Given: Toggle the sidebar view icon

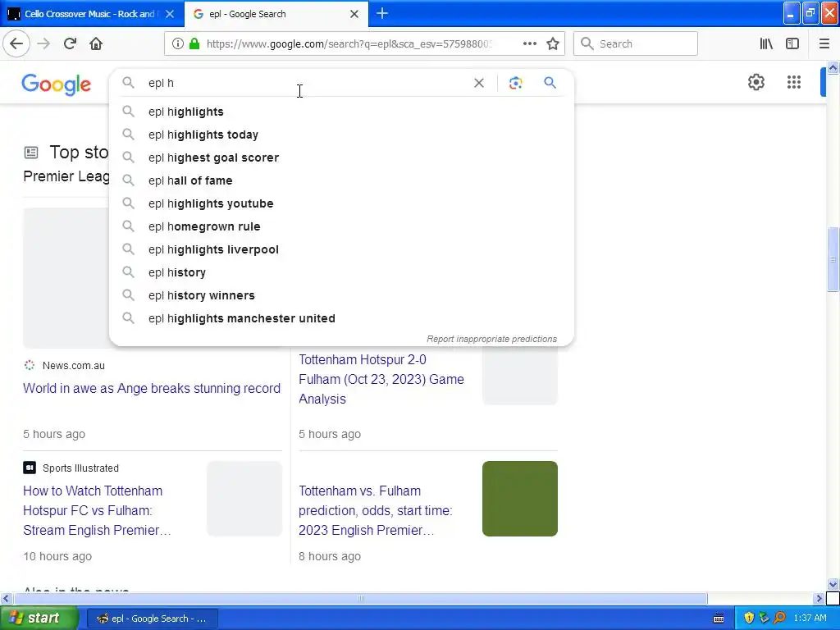Looking at the screenshot, I should [x=792, y=43].
